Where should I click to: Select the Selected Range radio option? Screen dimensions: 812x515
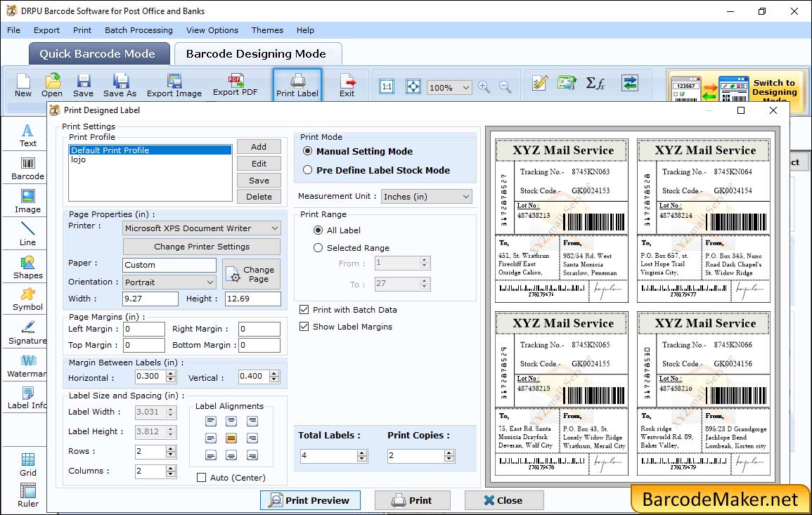(x=318, y=248)
